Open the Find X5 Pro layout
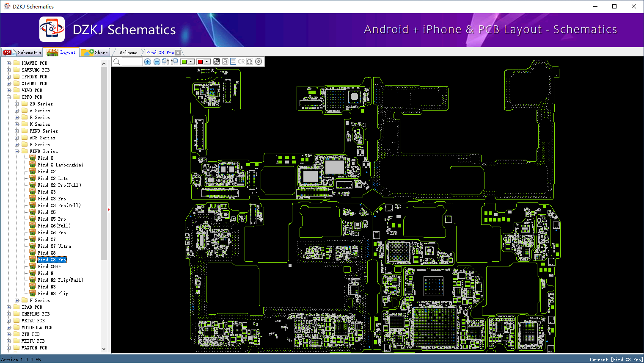The width and height of the screenshot is (644, 363). click(x=52, y=219)
